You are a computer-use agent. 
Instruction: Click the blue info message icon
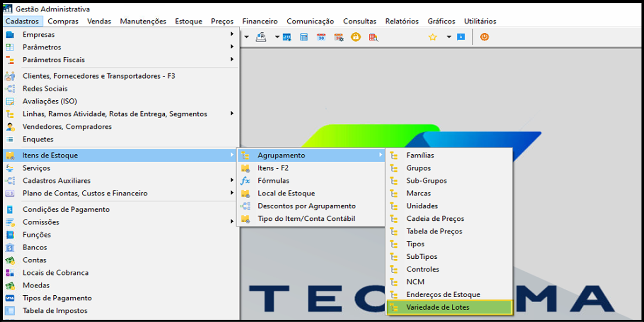pos(461,37)
